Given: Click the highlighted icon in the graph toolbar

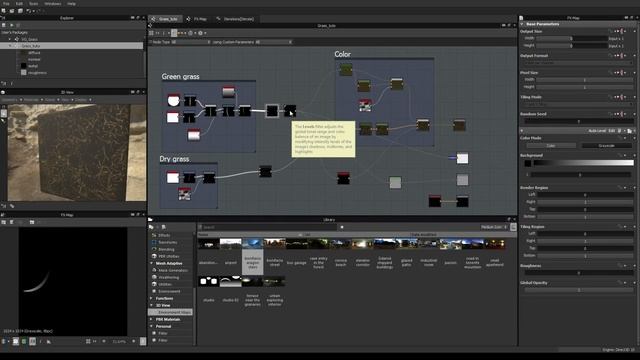Looking at the screenshot, I should click(x=174, y=33).
